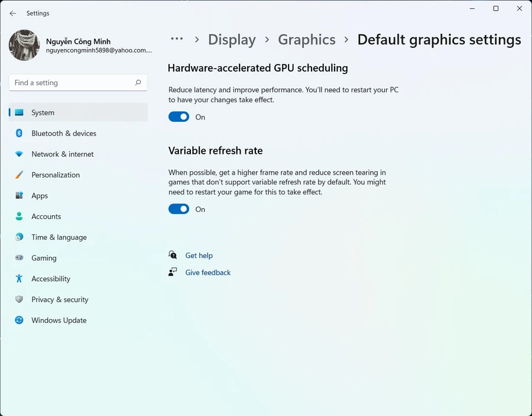Viewport: 532px width, 416px height.
Task: Open Windows Update page
Action: [x=59, y=320]
